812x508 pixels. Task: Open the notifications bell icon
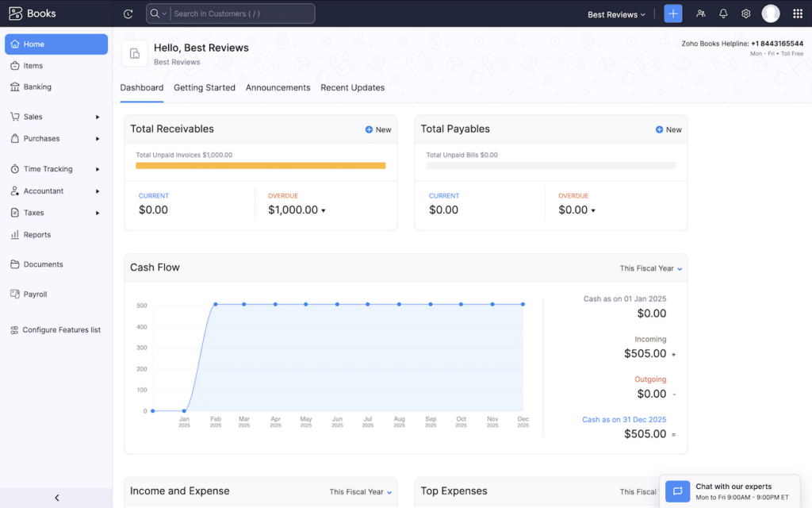[x=722, y=13]
